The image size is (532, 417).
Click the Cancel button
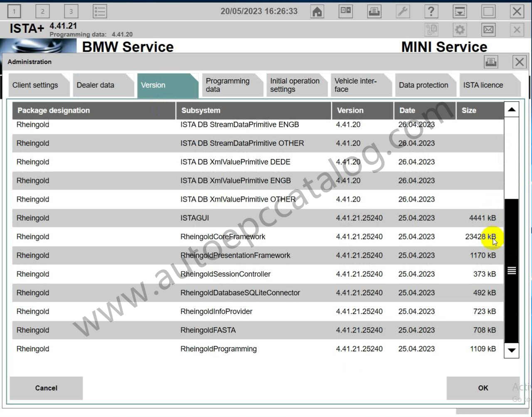(x=46, y=388)
